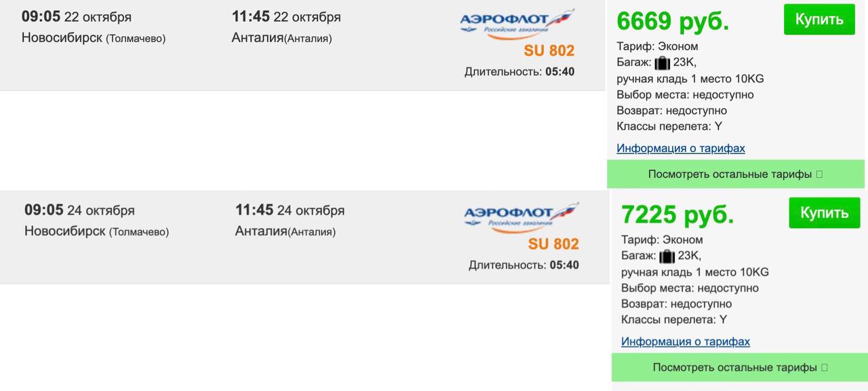
Task: Click Анталия destination on the 24 октября flight
Action: (285, 231)
